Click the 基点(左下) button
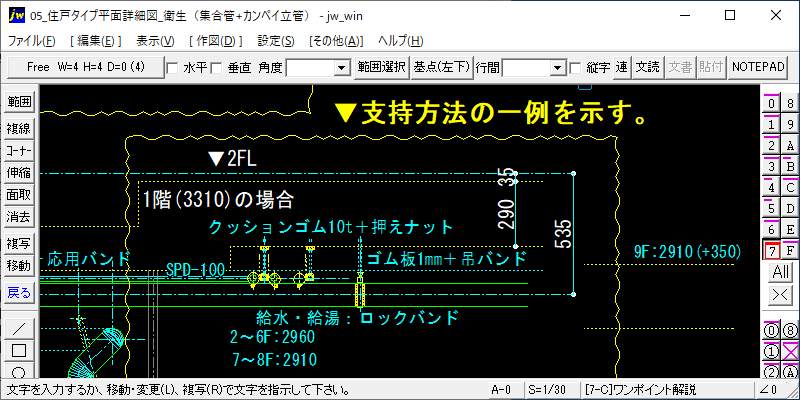 [442, 67]
